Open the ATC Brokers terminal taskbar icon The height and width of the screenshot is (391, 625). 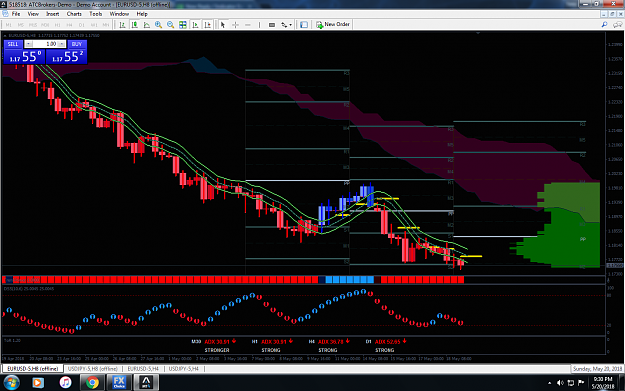tap(146, 383)
